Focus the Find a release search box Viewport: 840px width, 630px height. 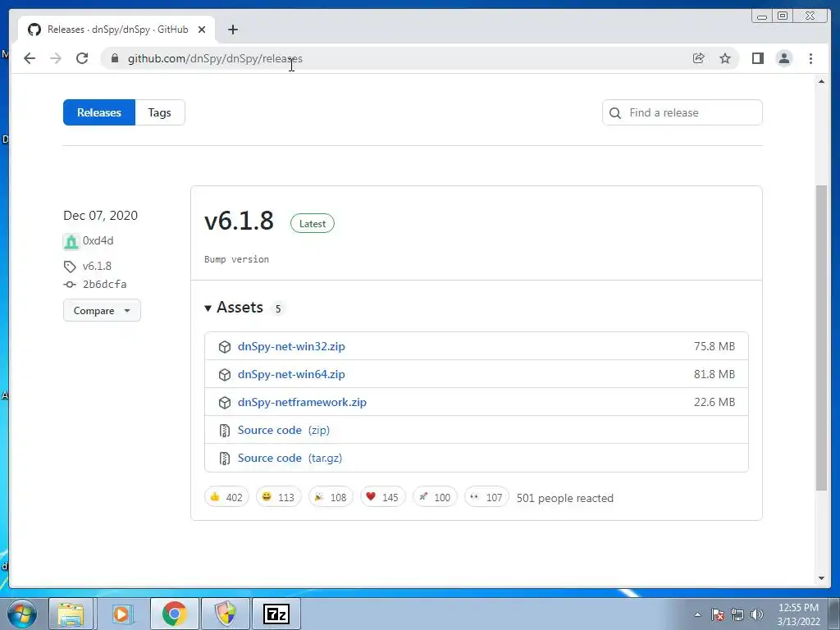(682, 112)
